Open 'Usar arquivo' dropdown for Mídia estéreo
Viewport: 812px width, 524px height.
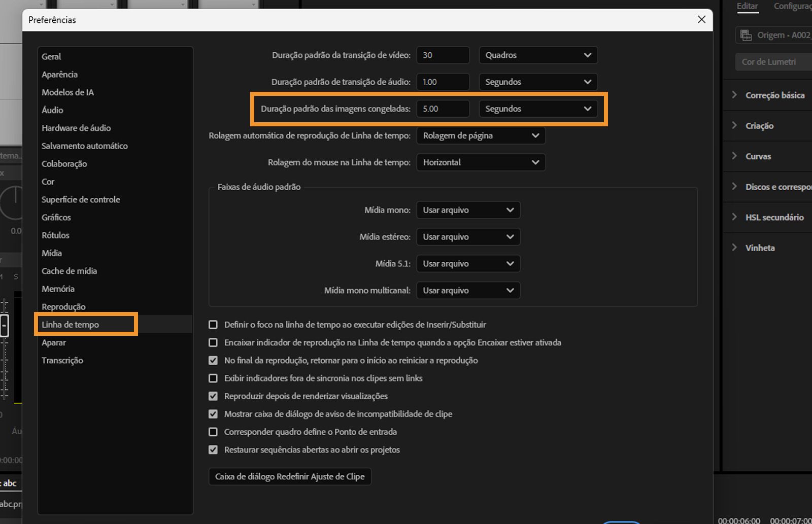pyautogui.click(x=467, y=236)
